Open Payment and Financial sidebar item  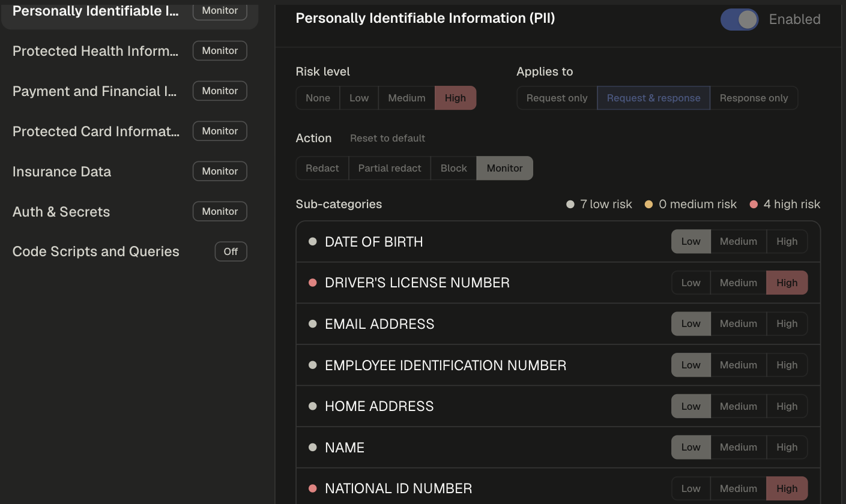point(129,91)
